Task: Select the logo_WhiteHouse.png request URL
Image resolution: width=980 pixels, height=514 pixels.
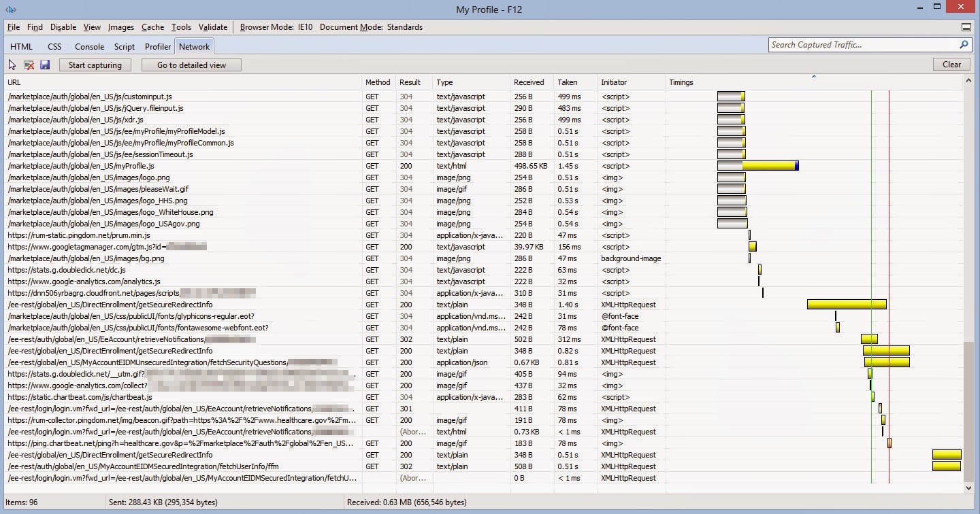Action: tap(110, 212)
